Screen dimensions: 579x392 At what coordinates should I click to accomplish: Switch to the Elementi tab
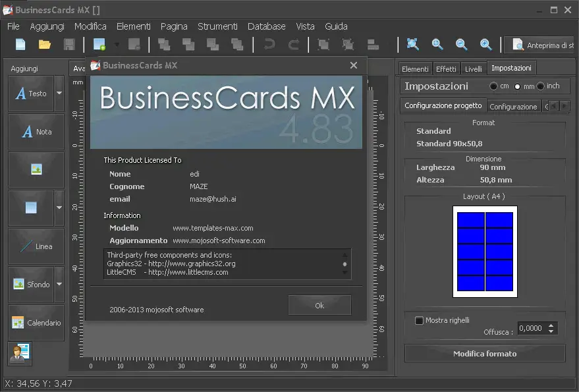[x=415, y=69]
